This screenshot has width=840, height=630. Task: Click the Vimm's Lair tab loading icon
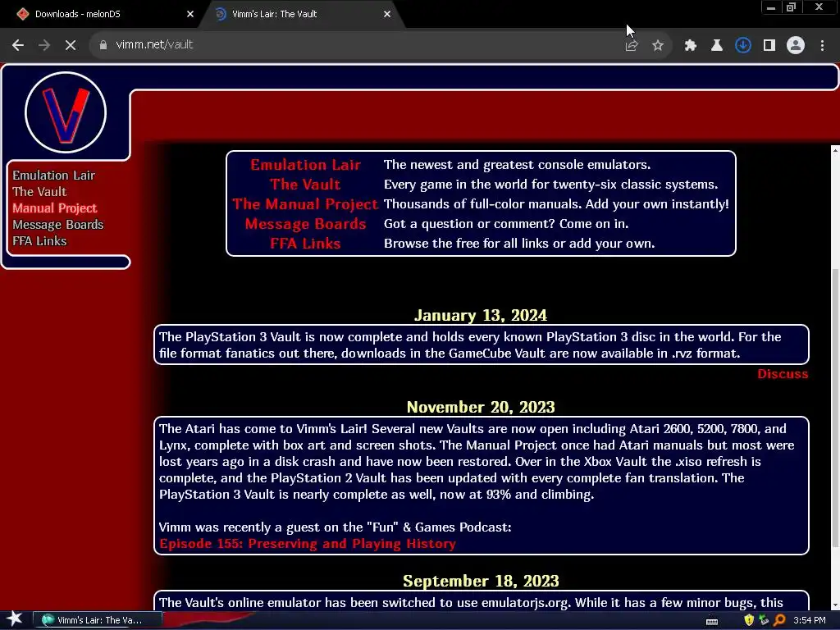[220, 14]
